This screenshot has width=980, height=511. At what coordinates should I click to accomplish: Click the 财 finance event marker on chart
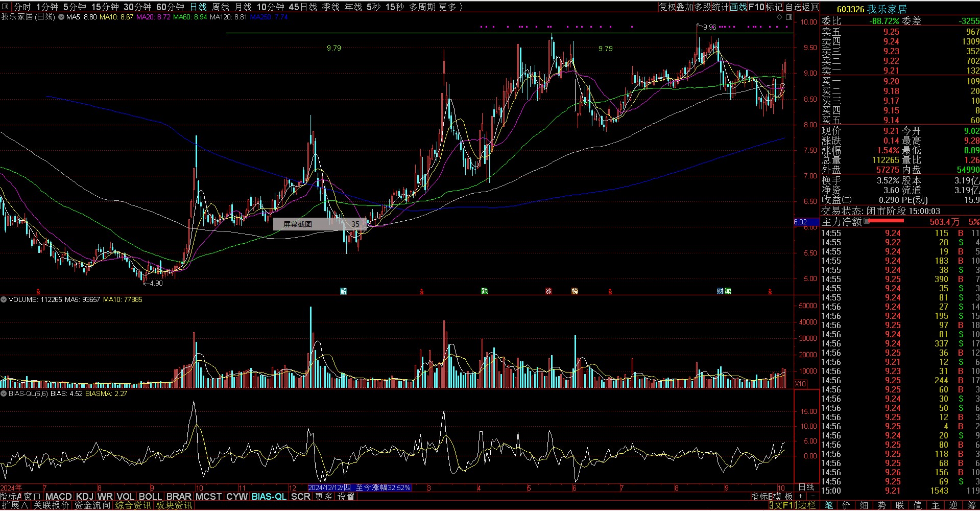(x=720, y=291)
